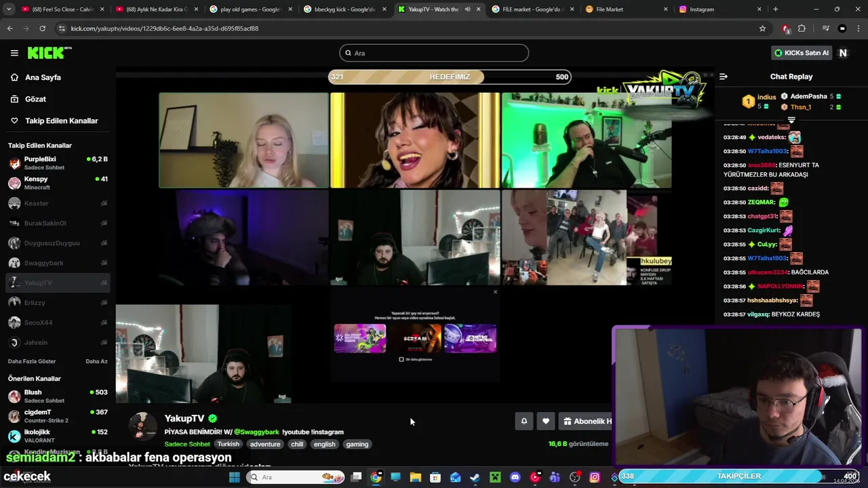Open Steam from the taskbar
The image size is (868, 488).
coord(475,477)
